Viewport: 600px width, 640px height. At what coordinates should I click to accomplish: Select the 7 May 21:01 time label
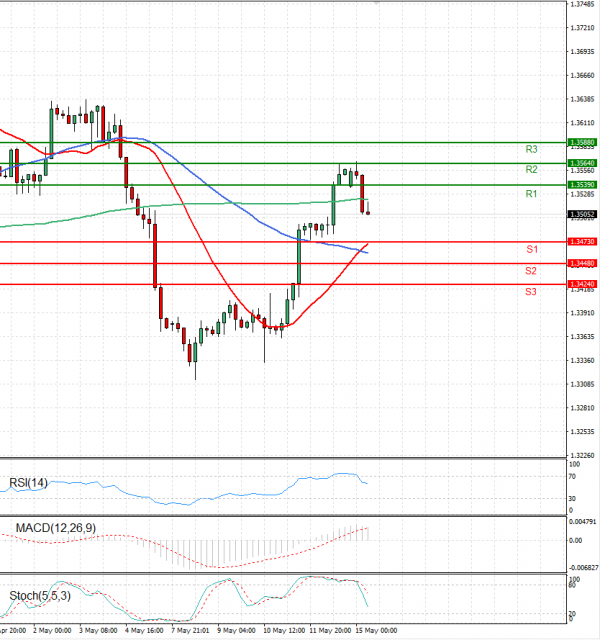[190, 631]
